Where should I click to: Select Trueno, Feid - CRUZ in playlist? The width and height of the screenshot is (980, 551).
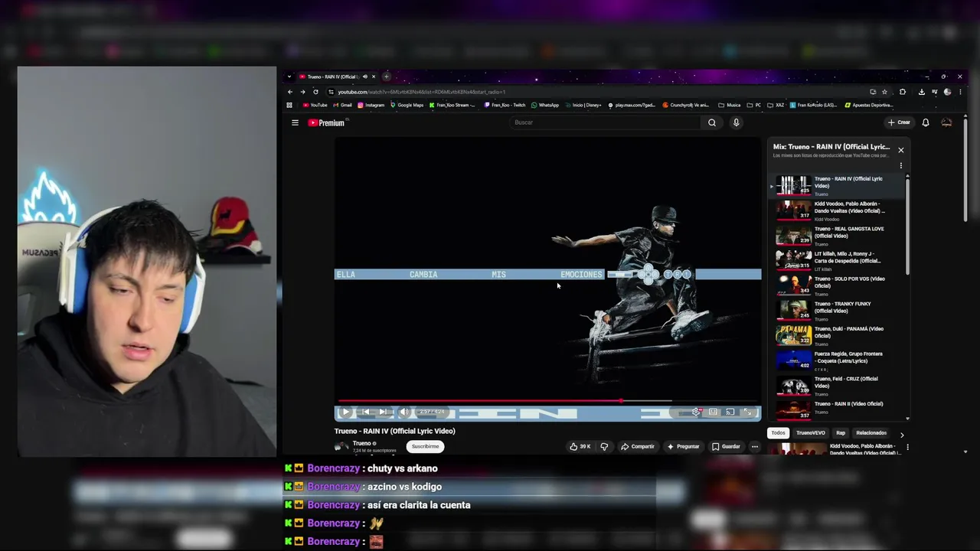click(838, 385)
